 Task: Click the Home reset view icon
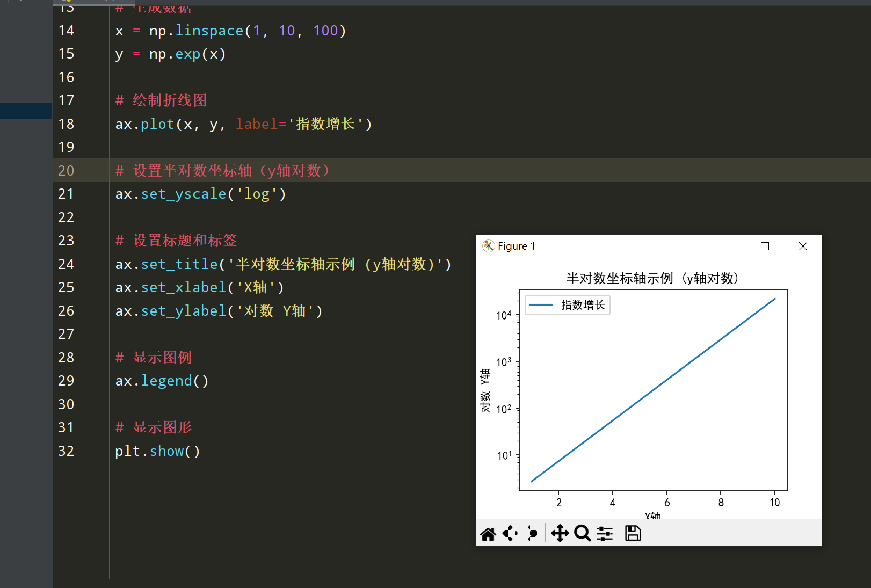488,534
